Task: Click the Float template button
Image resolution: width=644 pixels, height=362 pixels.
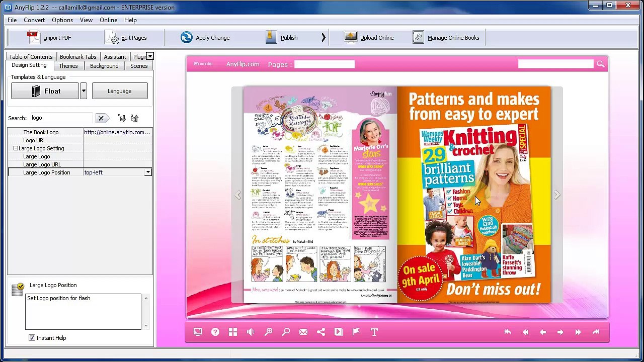Action: tap(45, 91)
